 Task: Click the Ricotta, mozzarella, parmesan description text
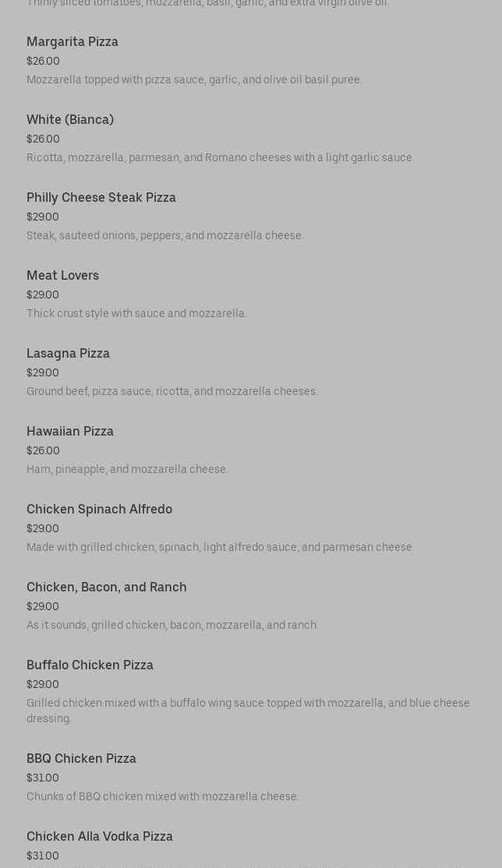[221, 158]
